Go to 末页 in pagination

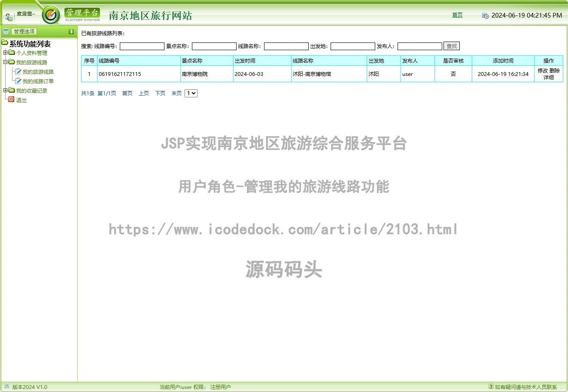pos(176,93)
